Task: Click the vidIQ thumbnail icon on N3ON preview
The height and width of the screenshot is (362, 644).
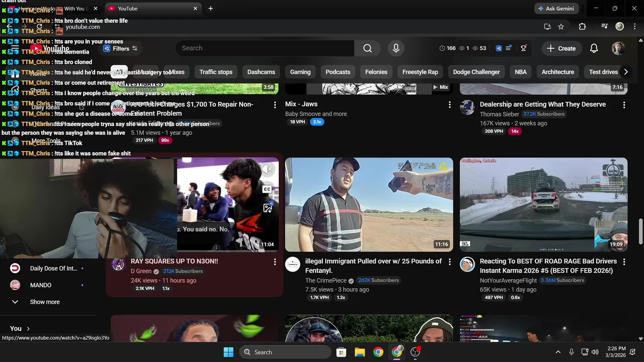Action: point(267,208)
